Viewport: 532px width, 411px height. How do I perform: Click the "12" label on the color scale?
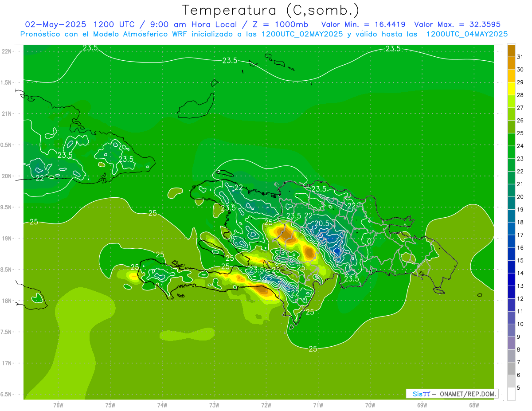click(x=520, y=298)
